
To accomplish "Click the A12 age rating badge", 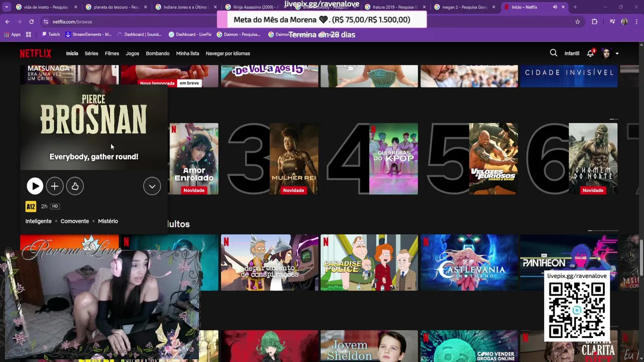I will pos(31,206).
